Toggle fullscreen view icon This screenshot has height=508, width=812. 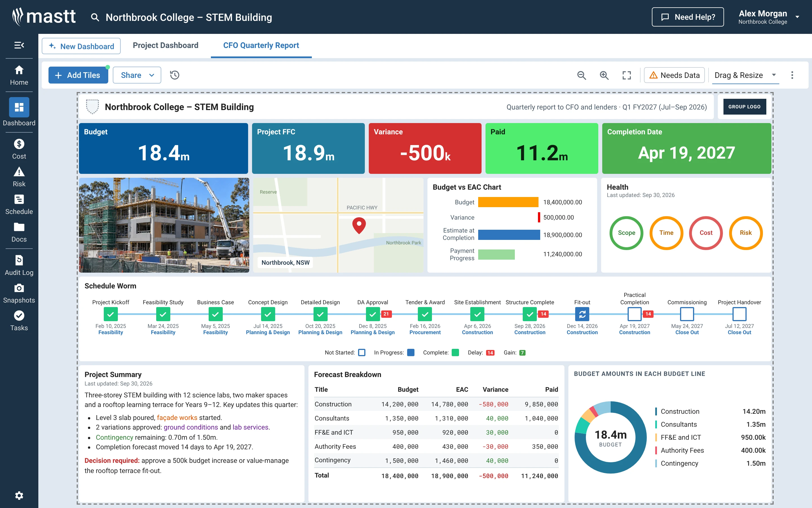(626, 75)
